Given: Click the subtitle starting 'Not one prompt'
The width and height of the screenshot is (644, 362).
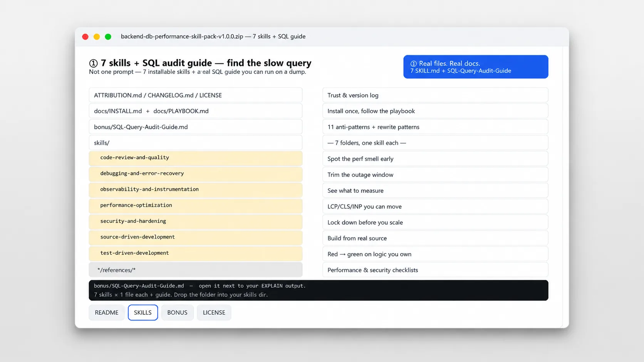Looking at the screenshot, I should pos(198,72).
